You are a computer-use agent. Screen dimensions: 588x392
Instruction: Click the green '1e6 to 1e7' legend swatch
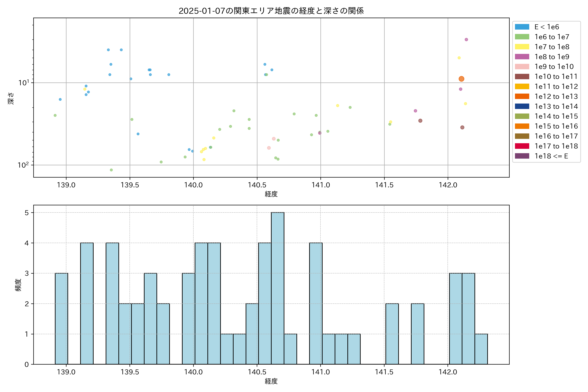click(522, 37)
